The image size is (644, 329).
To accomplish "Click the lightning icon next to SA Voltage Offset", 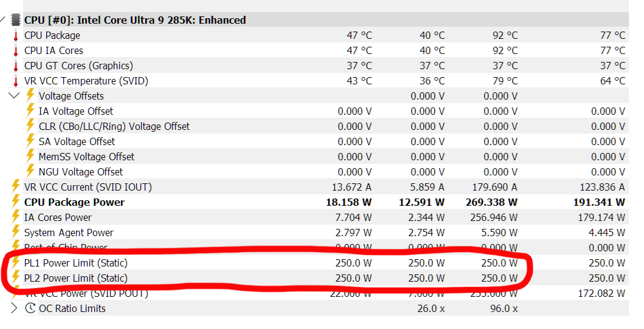I will (30, 141).
